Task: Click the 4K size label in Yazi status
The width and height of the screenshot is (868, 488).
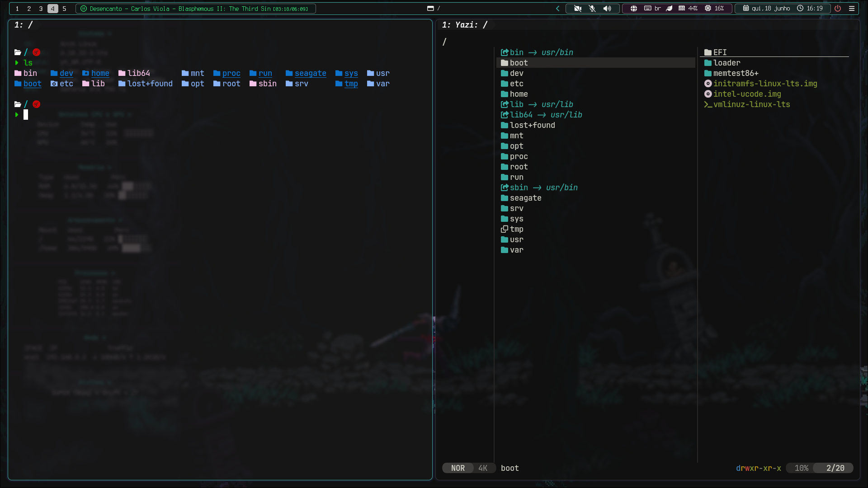Action: [x=483, y=468]
